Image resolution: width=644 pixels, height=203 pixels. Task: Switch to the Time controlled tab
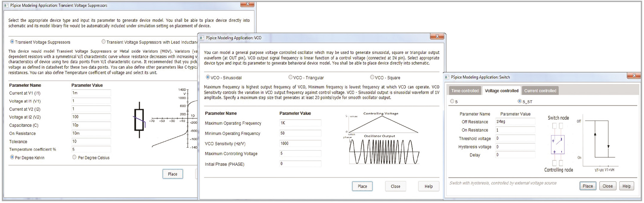click(x=465, y=91)
